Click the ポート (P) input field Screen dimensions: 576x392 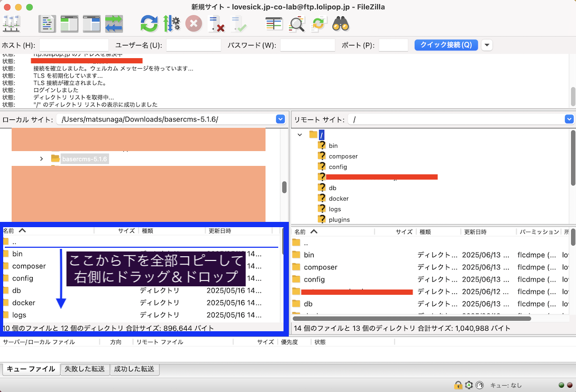[x=394, y=45]
